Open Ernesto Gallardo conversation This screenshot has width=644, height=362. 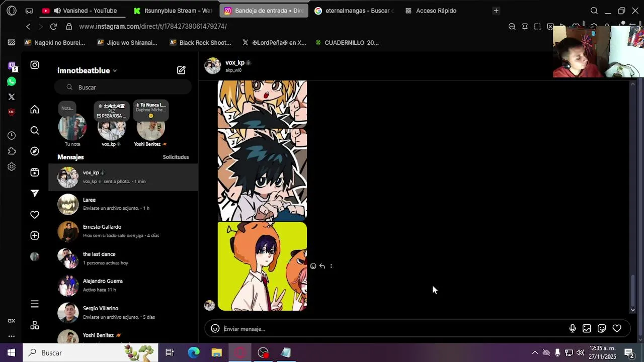pyautogui.click(x=123, y=231)
